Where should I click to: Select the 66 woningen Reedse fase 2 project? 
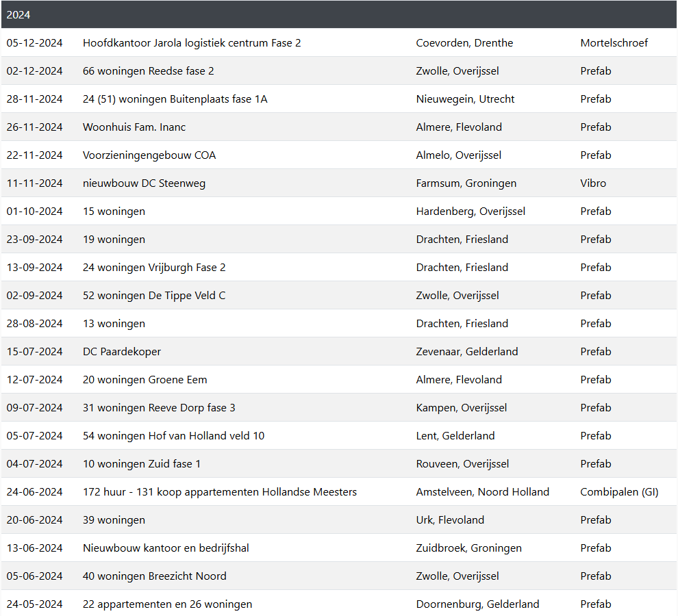148,71
